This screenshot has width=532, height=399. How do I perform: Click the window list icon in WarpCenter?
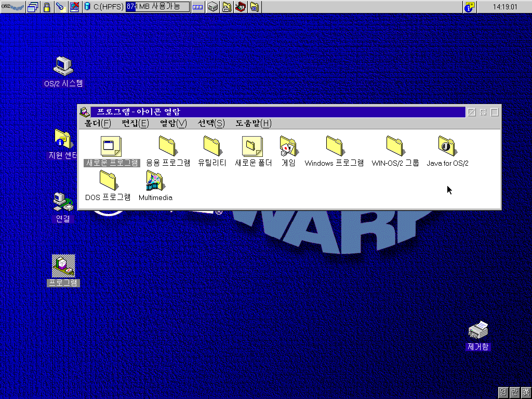click(x=33, y=7)
